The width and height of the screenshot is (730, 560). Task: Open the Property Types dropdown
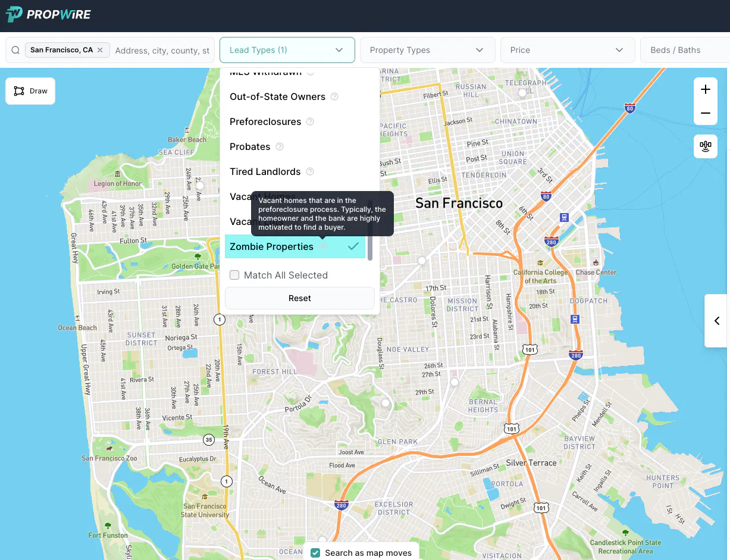(x=427, y=50)
